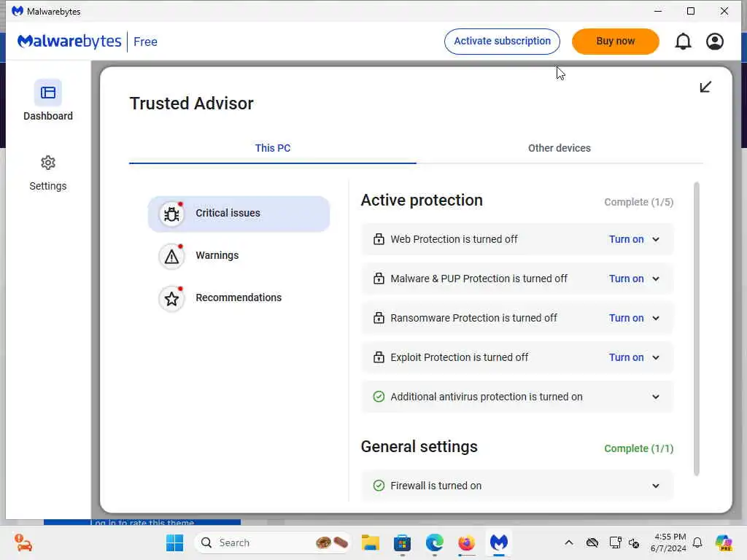
Task: Open the Dashboard sidebar icon
Action: click(47, 93)
